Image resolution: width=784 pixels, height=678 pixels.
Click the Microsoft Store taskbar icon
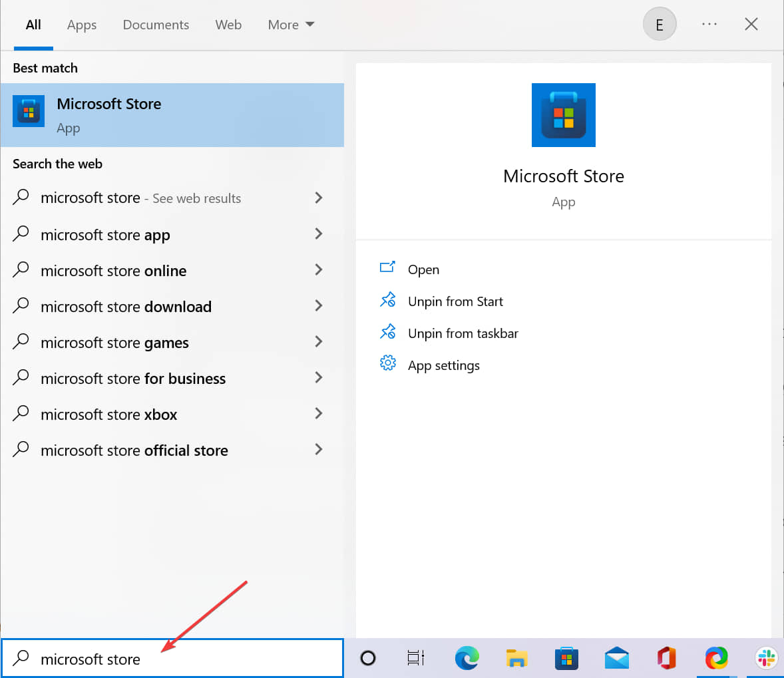pyautogui.click(x=566, y=659)
